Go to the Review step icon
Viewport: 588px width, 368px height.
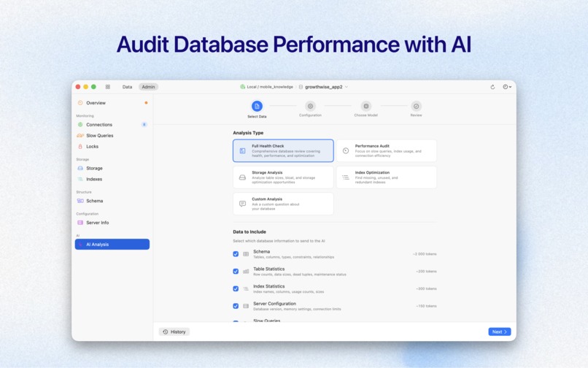pyautogui.click(x=417, y=107)
